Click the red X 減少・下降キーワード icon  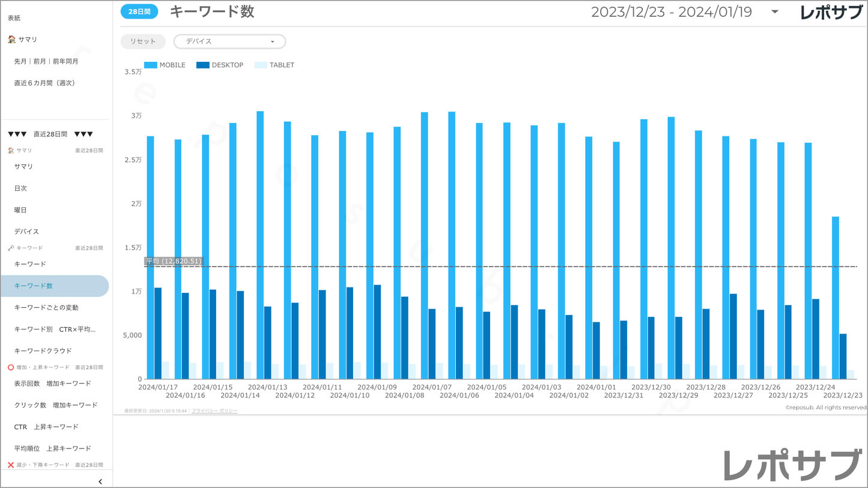click(11, 465)
